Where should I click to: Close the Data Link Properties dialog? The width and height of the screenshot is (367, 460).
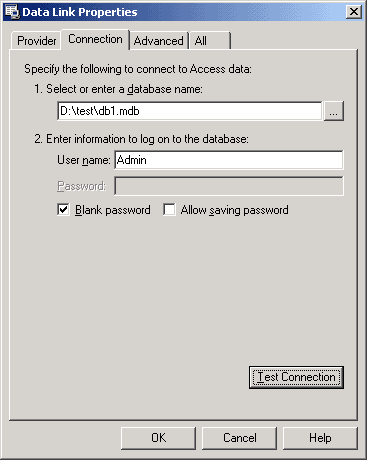pos(354,12)
